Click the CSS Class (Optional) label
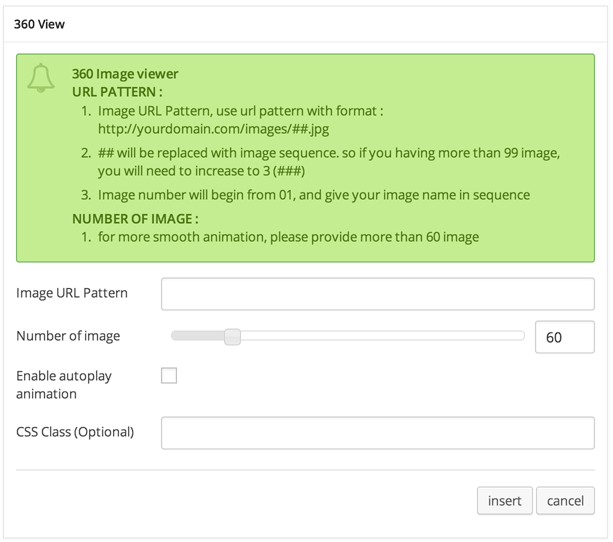Screen dimensions: 613x542 pos(75,432)
